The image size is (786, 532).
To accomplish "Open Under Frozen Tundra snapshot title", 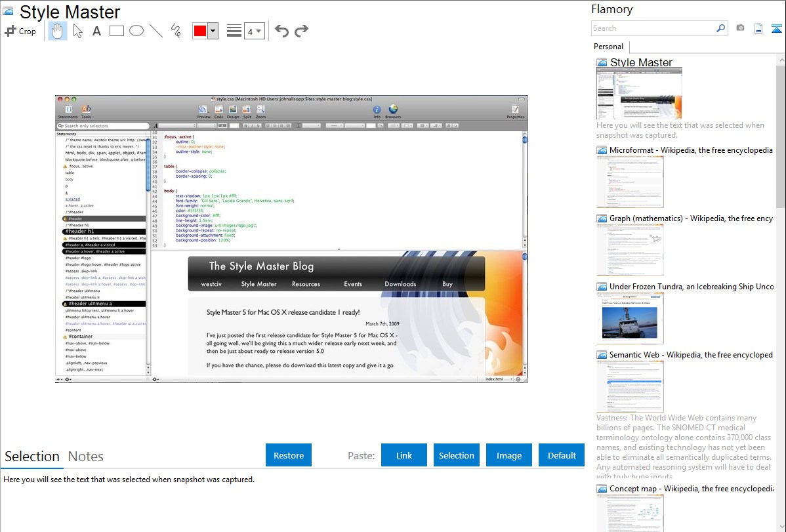I will (x=692, y=287).
